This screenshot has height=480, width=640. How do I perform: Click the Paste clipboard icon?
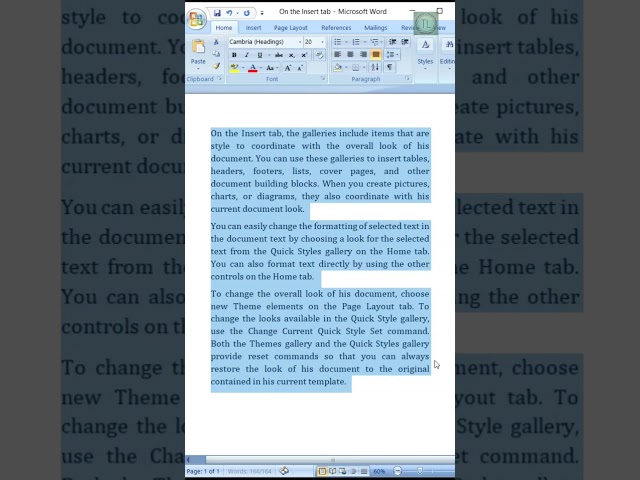tap(198, 47)
